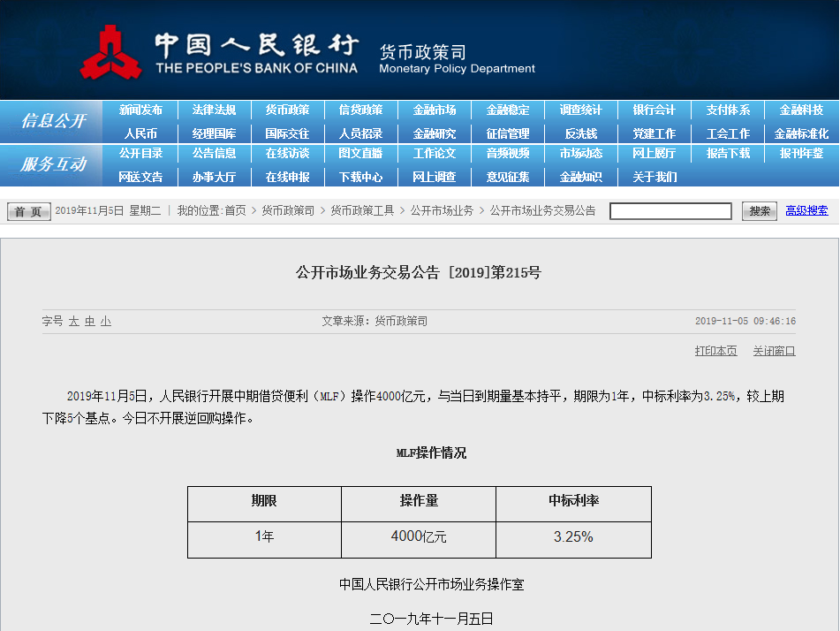The image size is (840, 631).
Task: Open 网上展厅 link
Action: point(655,153)
